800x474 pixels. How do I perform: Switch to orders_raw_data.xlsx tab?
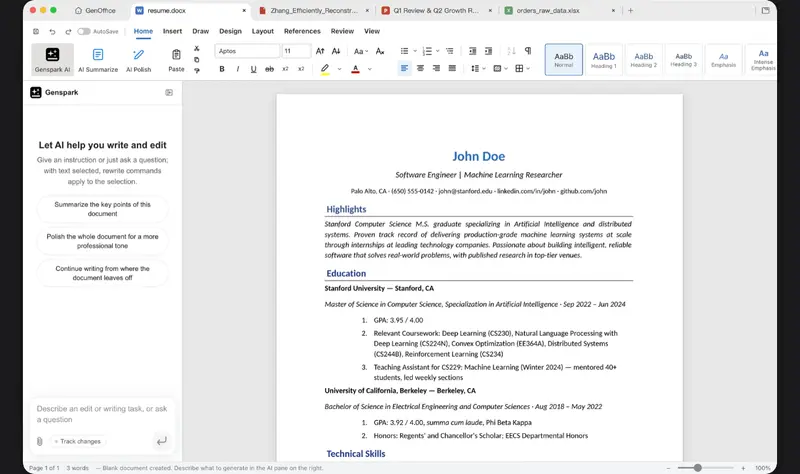(x=559, y=10)
